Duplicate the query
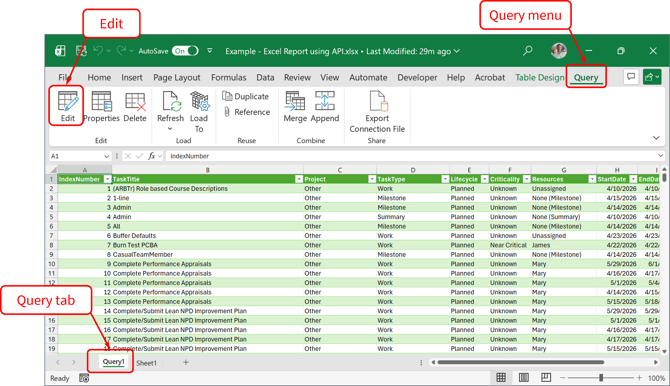670x386 pixels. (x=246, y=97)
